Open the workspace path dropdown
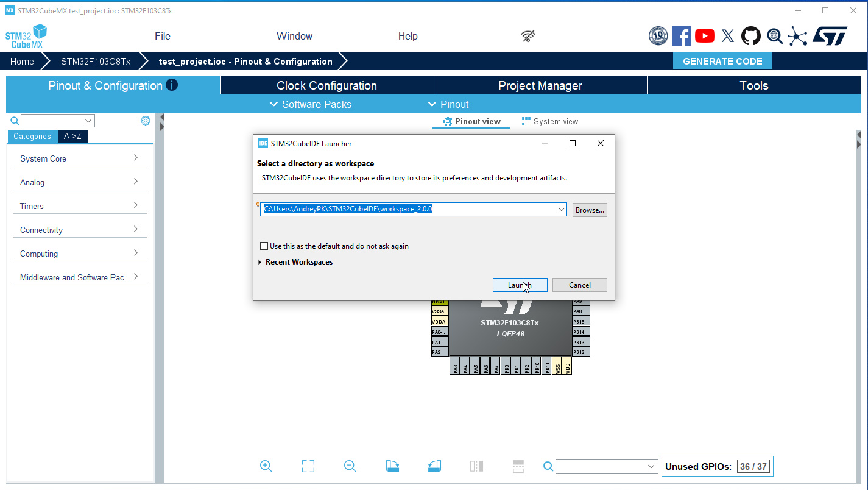 [561, 210]
